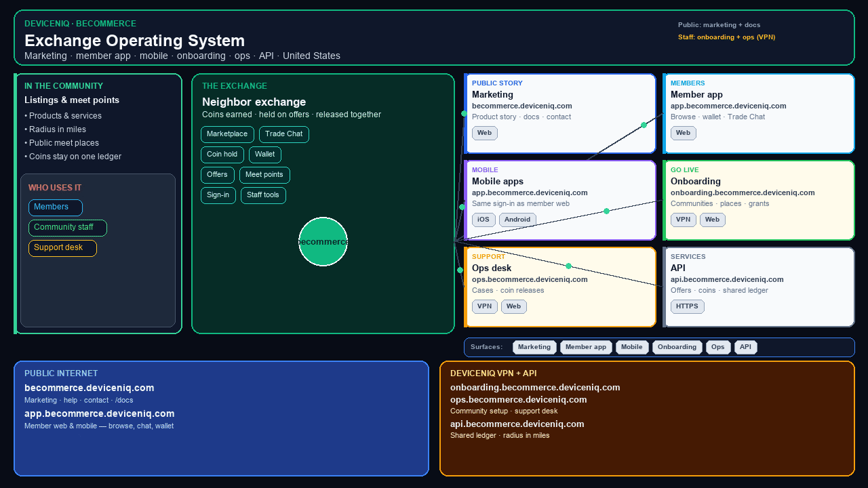The width and height of the screenshot is (868, 488).
Task: Click the Exchange Operating System heading
Action: [x=134, y=41]
